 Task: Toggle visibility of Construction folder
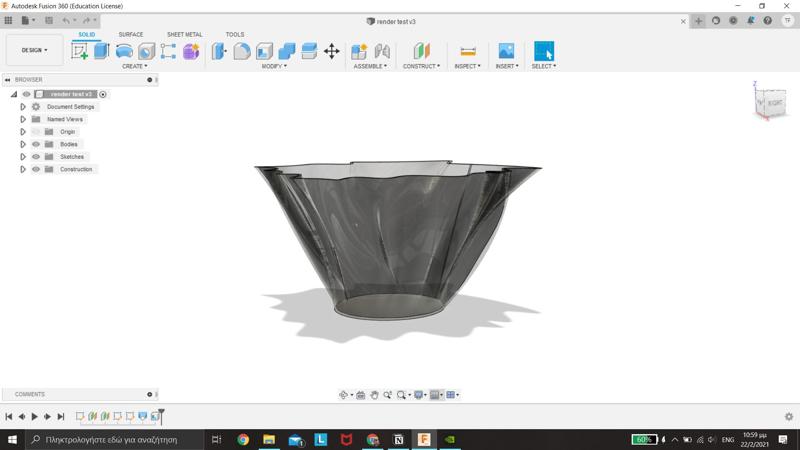(x=36, y=169)
